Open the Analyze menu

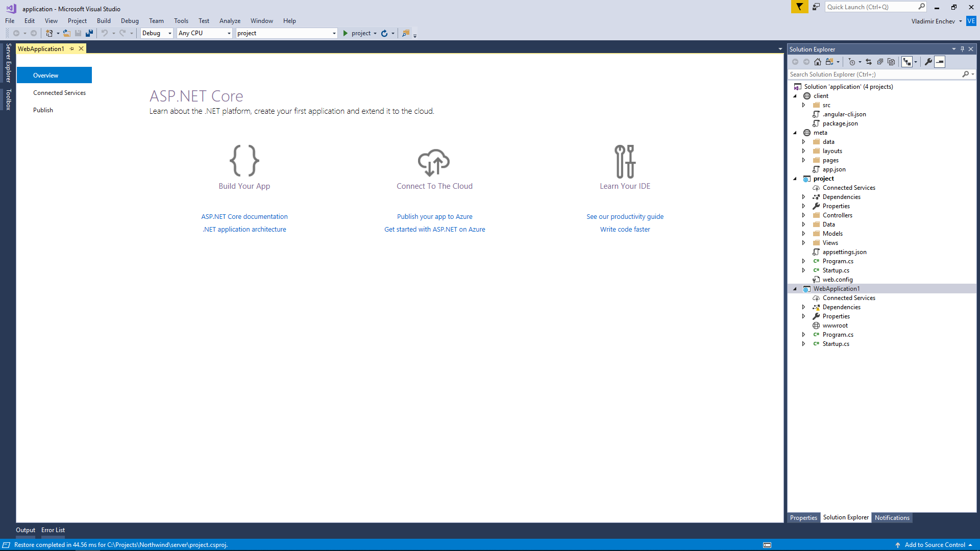coord(230,21)
